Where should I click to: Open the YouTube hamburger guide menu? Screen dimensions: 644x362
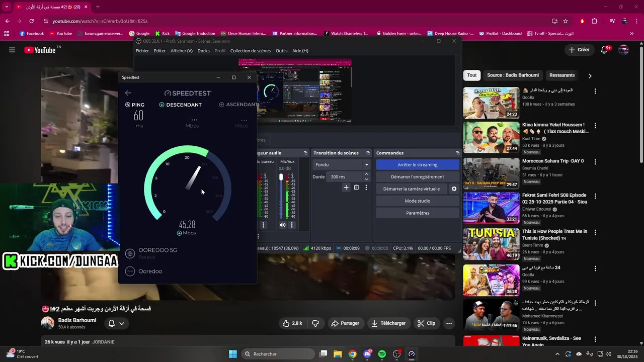click(x=12, y=50)
